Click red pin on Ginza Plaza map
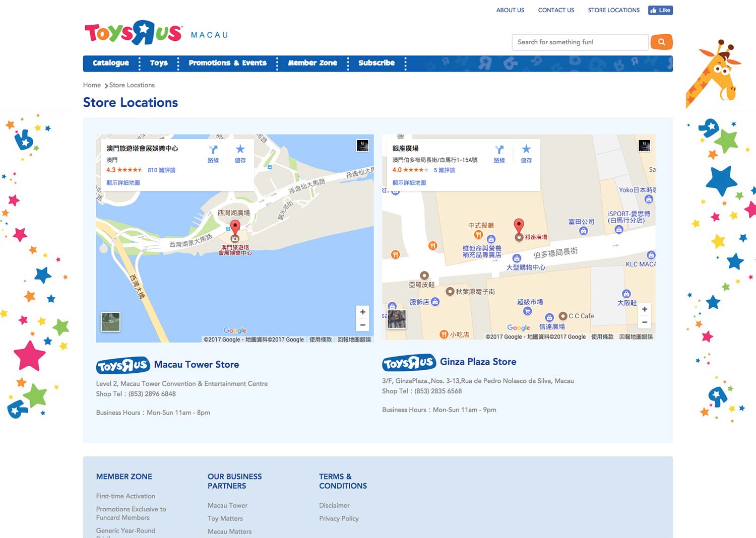The height and width of the screenshot is (538, 756). pos(519,226)
